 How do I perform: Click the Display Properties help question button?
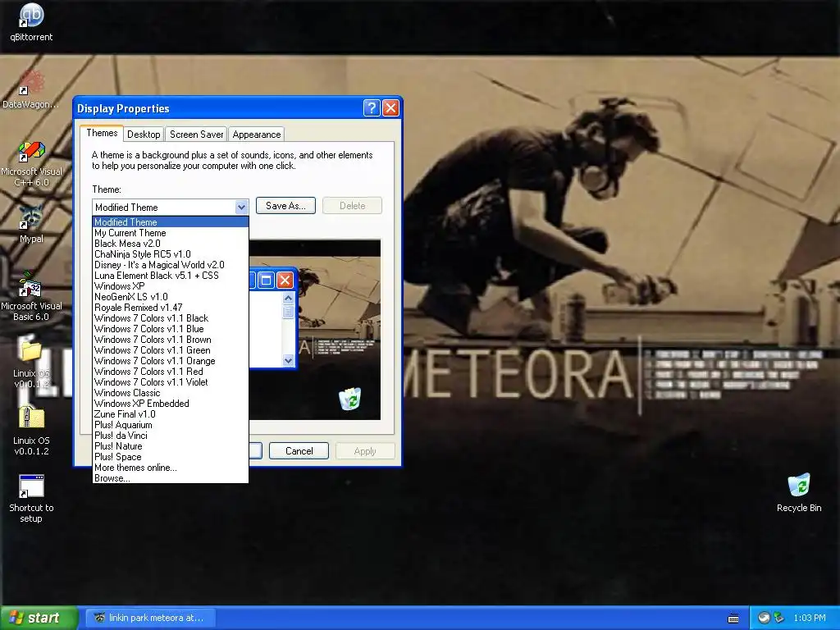372,108
